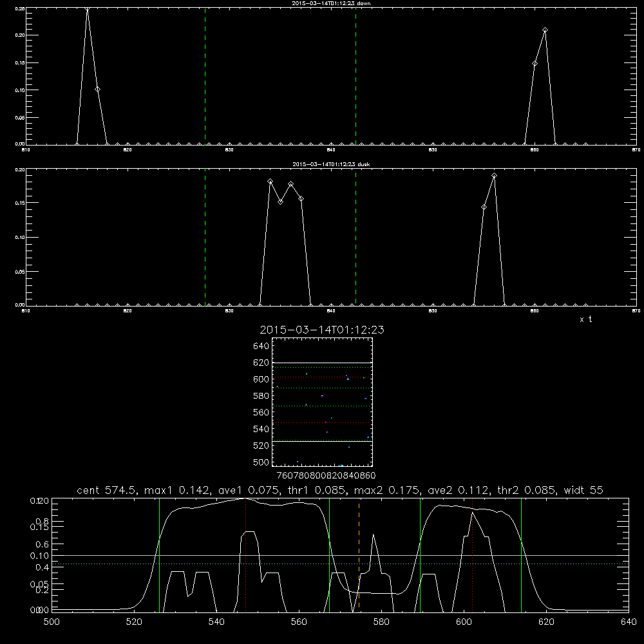
Task: Click the dip diamond between dusk twin peaks
Action: [x=281, y=202]
